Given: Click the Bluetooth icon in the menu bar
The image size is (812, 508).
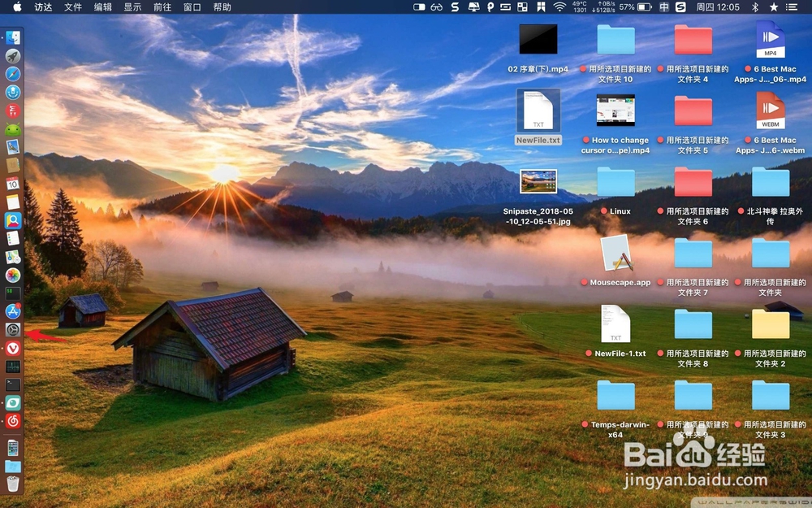Looking at the screenshot, I should pyautogui.click(x=754, y=9).
